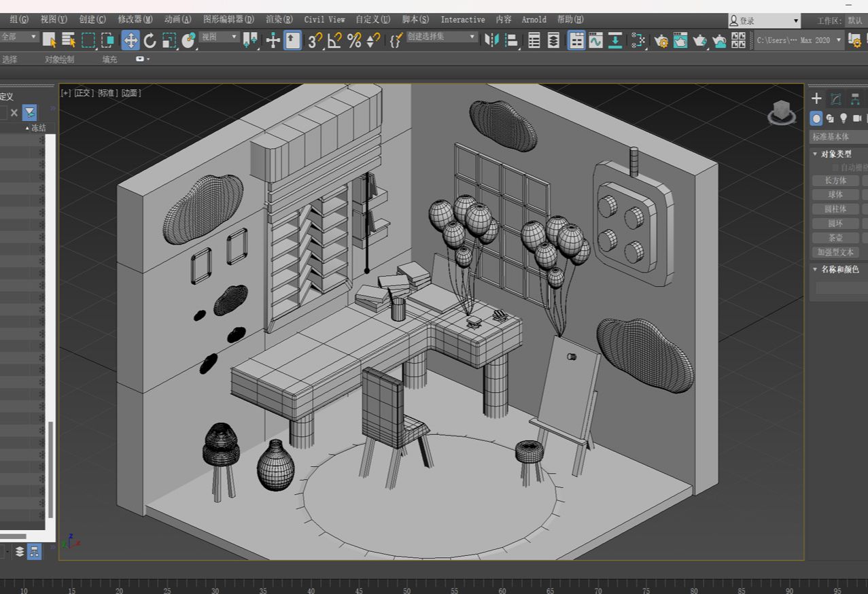Toggle Percent Snap on toolbar
Viewport: 868px width, 594px height.
(x=354, y=40)
